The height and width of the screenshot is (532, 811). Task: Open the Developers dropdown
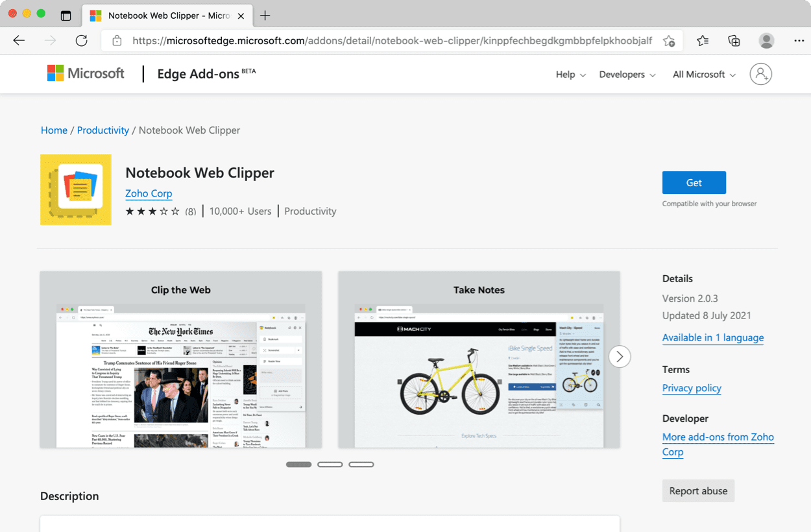tap(626, 75)
